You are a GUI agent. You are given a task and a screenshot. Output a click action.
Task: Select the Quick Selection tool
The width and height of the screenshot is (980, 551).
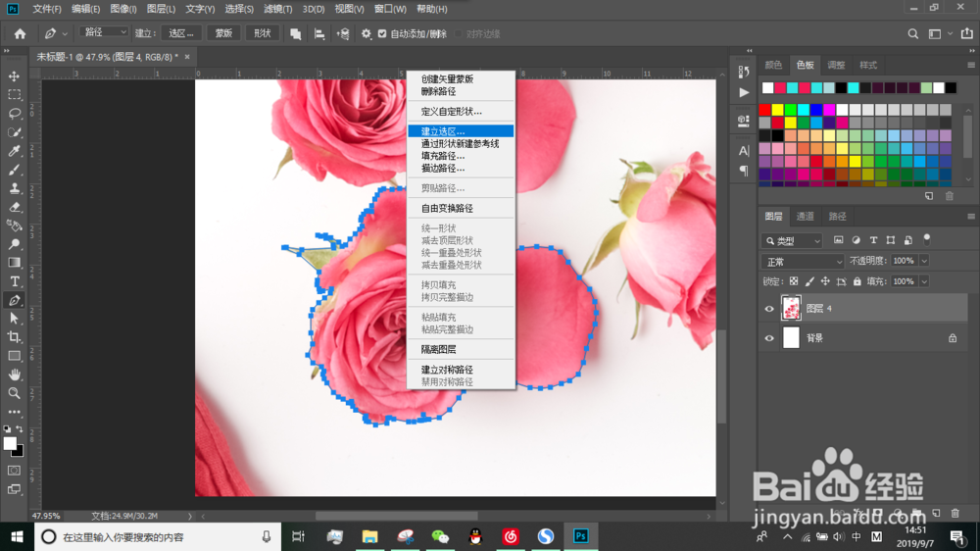tap(14, 132)
